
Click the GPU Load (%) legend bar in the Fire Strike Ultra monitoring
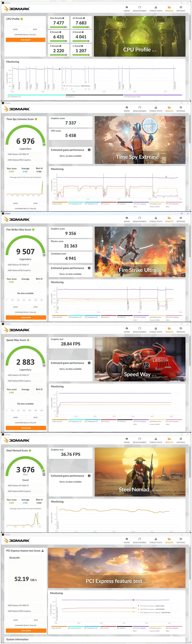(108, 315)
